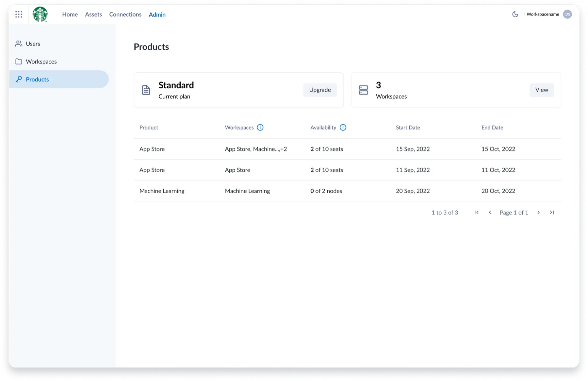Click the '20 Oct, 2022' end date

click(x=498, y=191)
